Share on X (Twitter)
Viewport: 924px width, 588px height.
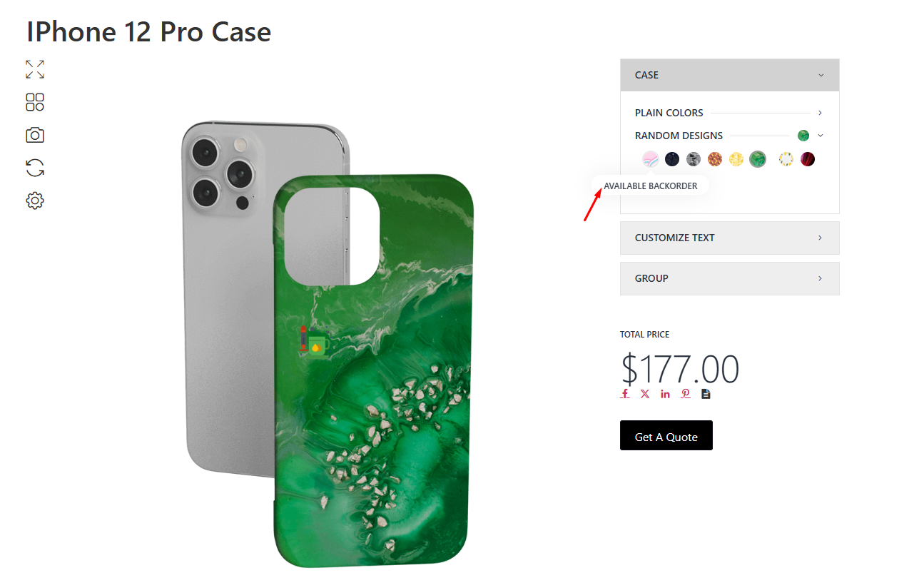(645, 394)
